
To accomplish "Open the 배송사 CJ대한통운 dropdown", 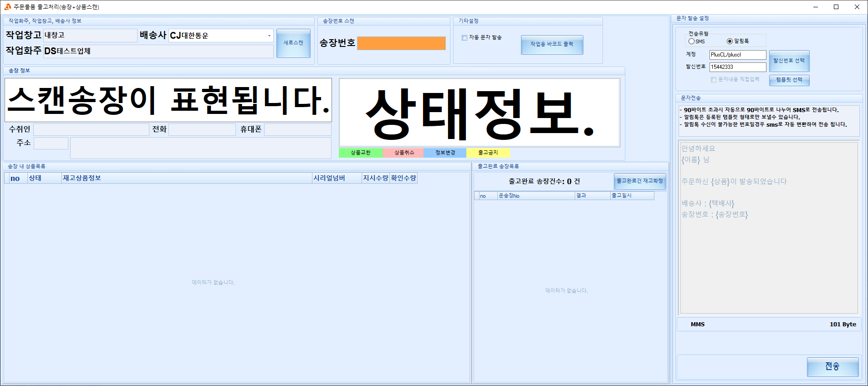I will point(269,36).
